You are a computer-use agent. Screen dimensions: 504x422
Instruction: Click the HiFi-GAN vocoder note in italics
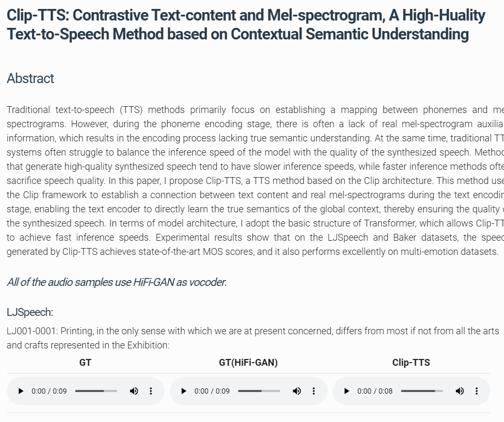click(117, 282)
